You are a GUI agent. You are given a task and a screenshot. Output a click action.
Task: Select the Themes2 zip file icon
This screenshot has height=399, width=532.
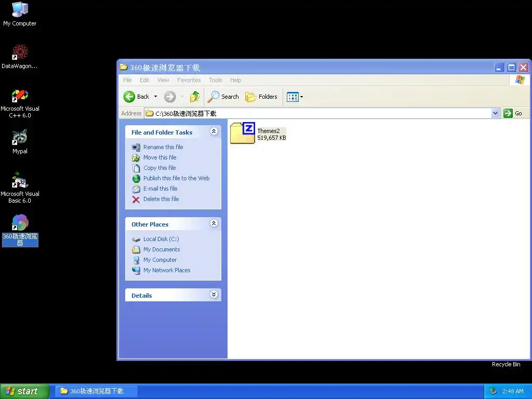click(x=242, y=133)
